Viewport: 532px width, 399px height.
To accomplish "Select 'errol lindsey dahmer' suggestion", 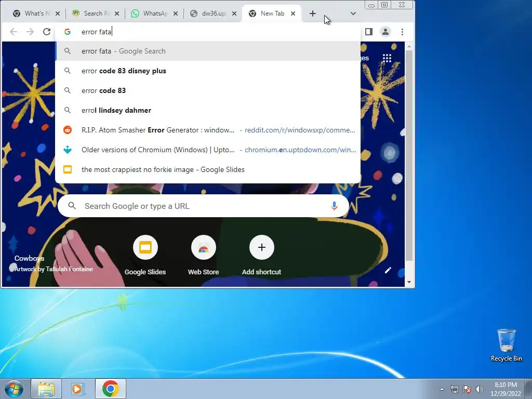I will [208, 110].
